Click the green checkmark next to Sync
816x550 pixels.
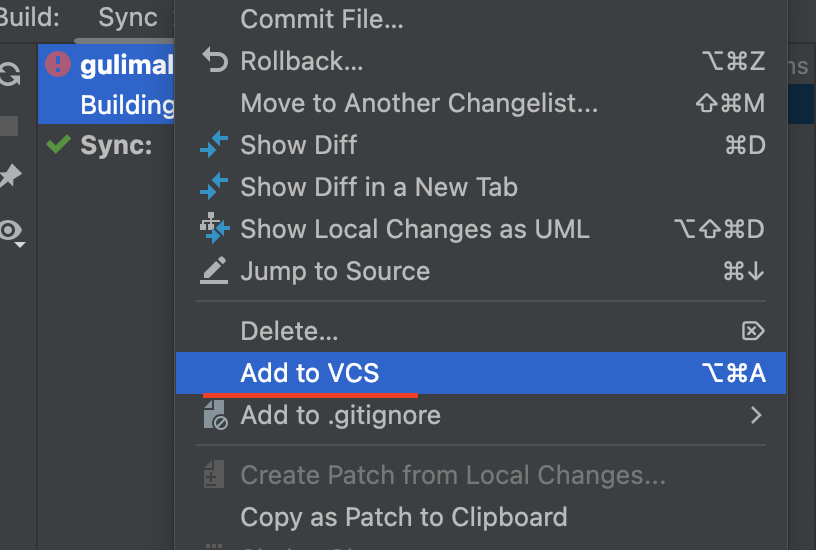click(58, 145)
